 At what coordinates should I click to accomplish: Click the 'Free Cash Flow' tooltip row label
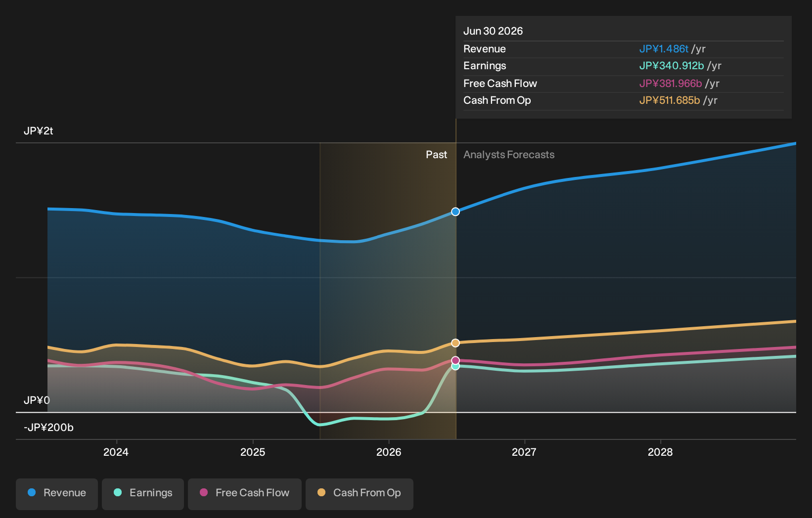point(500,84)
